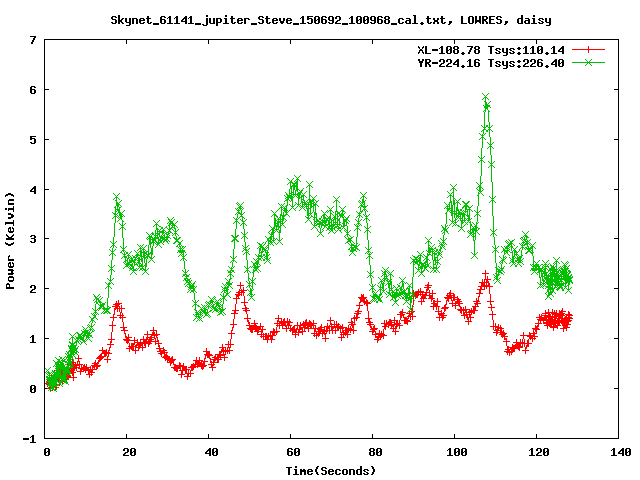Click the x-axis tick label 100

click(454, 452)
